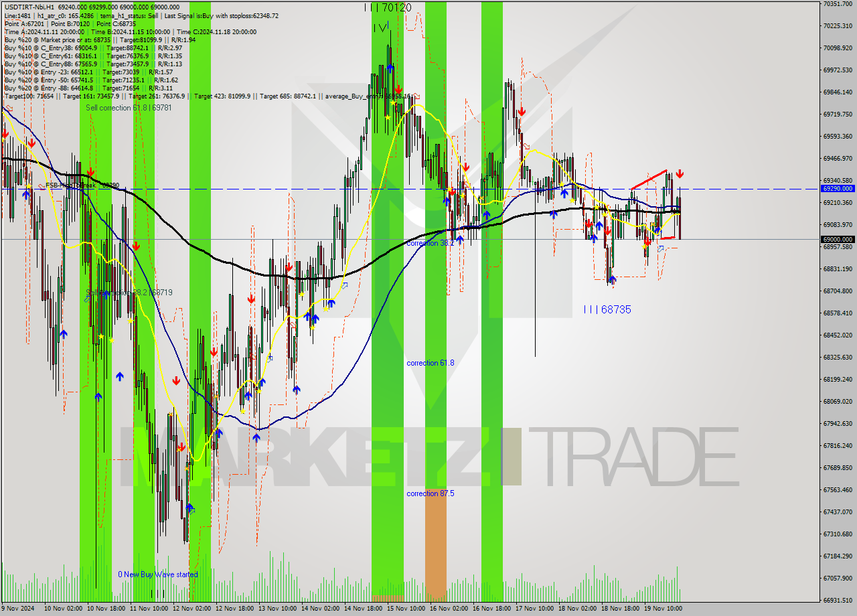
Task: Click the 70351.700 price axis label
Action: [x=838, y=4]
